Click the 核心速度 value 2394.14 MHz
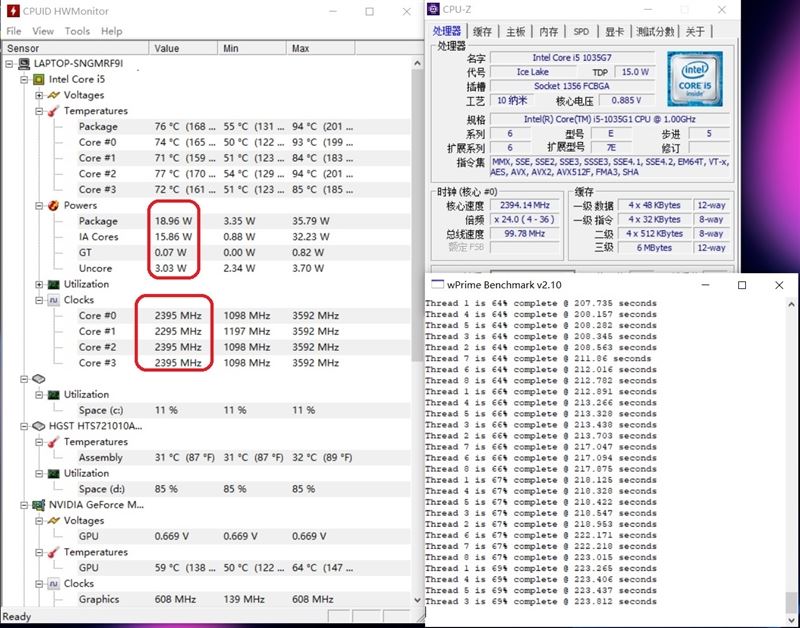 [x=525, y=205]
